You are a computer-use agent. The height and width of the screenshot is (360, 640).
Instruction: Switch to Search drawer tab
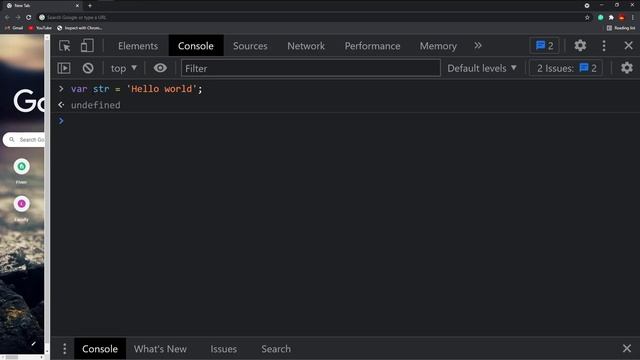pyautogui.click(x=276, y=349)
